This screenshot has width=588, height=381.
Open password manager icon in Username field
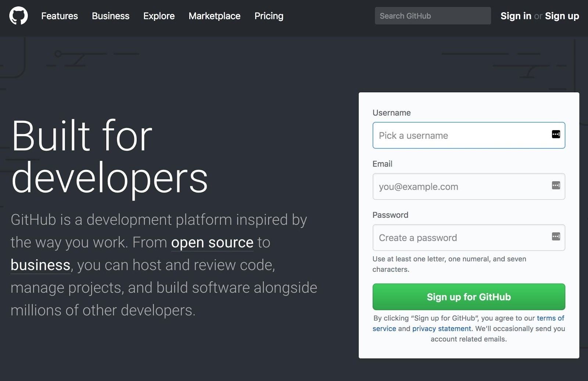pos(556,135)
